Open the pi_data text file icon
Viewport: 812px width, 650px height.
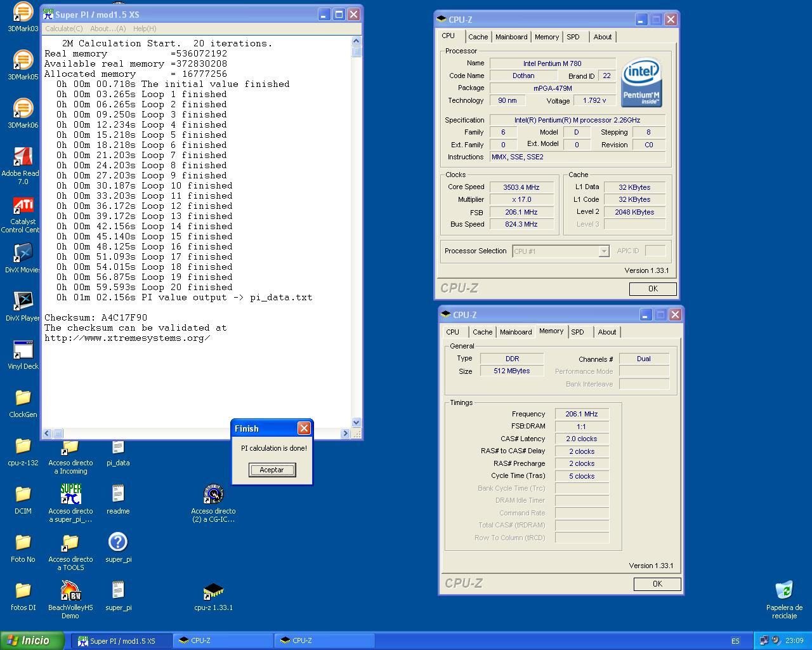(x=118, y=448)
